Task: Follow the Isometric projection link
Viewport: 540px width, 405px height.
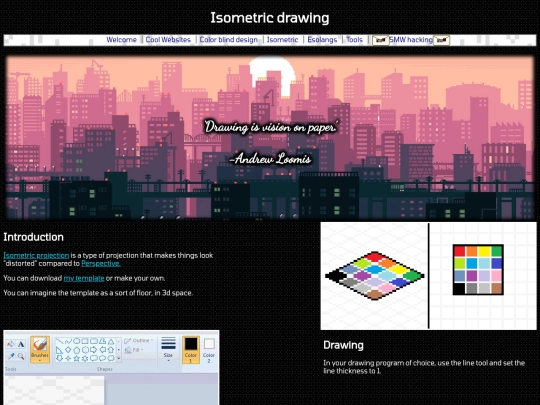Action: (x=36, y=255)
